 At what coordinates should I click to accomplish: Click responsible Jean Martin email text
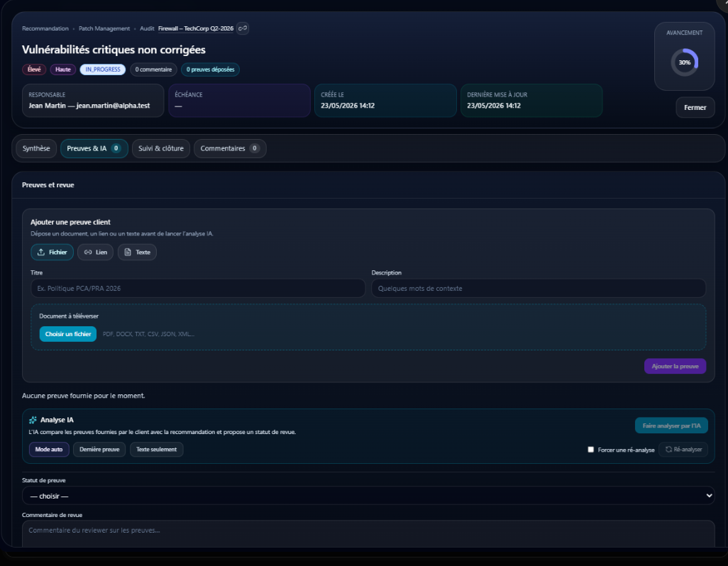[x=113, y=105]
